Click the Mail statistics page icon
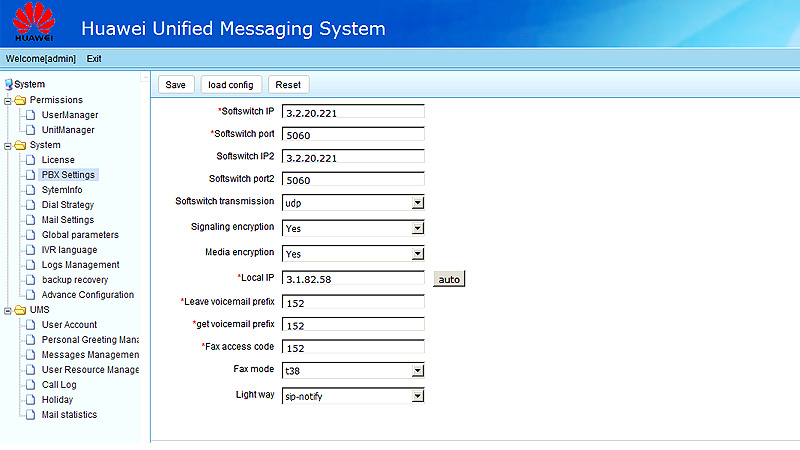The height and width of the screenshot is (450, 800). pyautogui.click(x=31, y=415)
